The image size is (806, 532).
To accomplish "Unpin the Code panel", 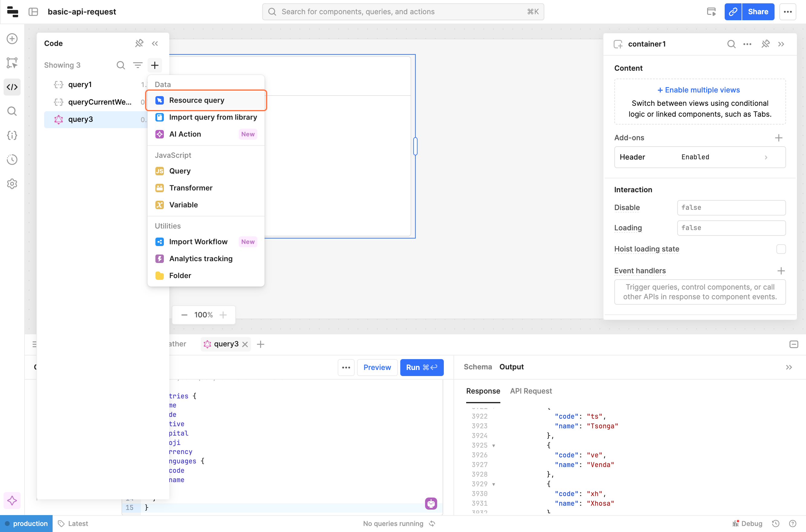I will (139, 44).
